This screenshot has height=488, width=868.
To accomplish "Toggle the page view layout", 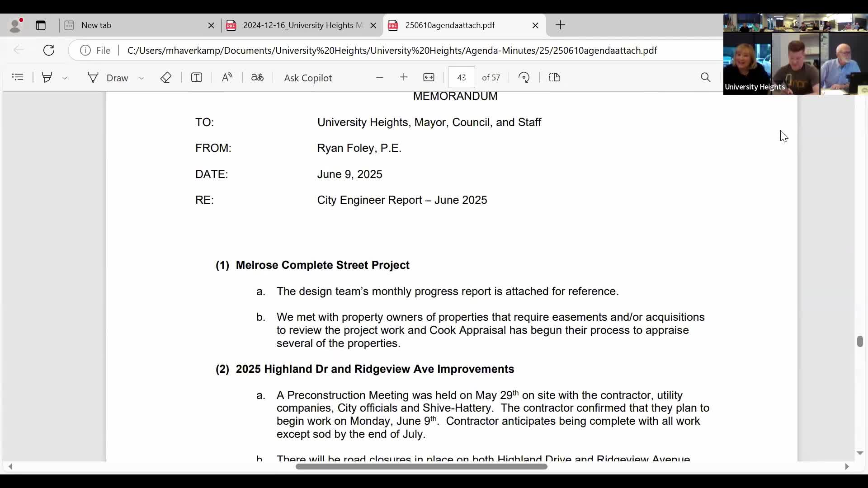I will coord(555,78).
